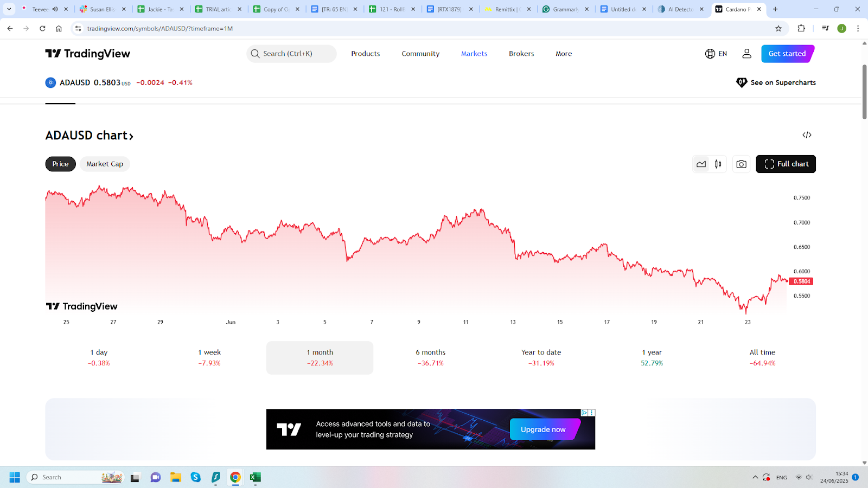Select the 6 months timeframe
Image resolution: width=868 pixels, height=488 pixels.
point(431,358)
